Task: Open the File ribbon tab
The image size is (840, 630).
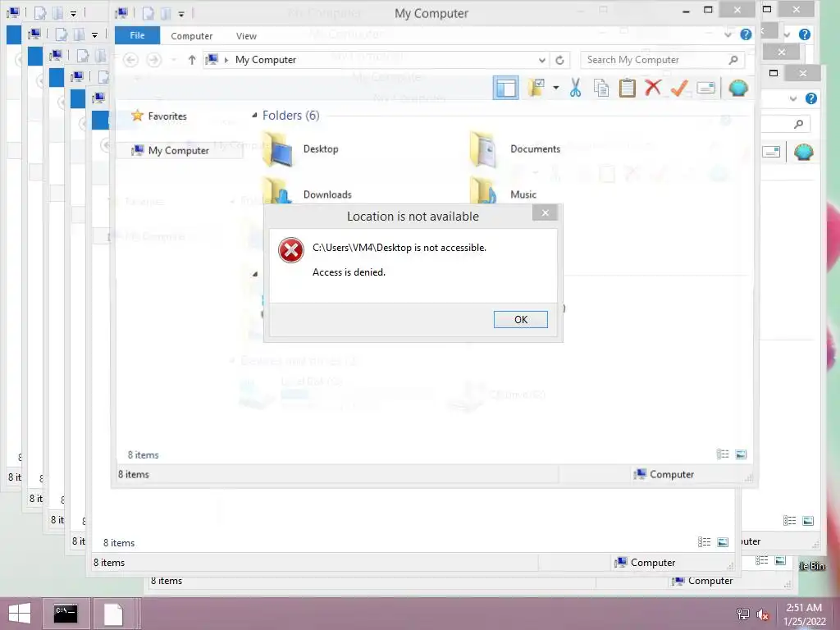Action: pos(137,35)
